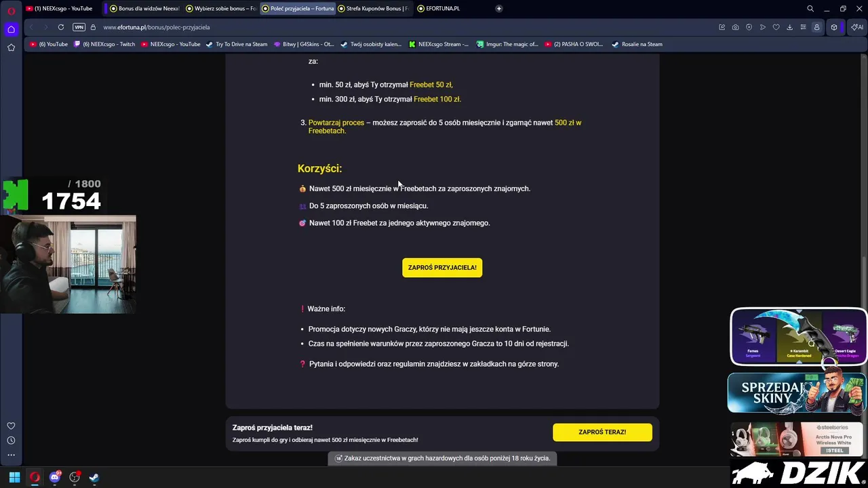Open Try To Drive na Steam bookmark
Viewport: 868px width, 488px height.
(x=237, y=44)
